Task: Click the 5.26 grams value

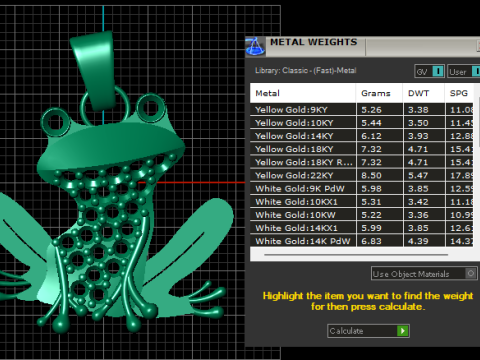Action: (x=371, y=110)
